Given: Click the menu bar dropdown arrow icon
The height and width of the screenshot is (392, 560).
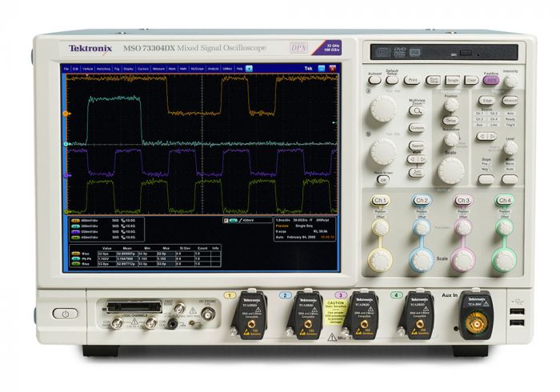Looking at the screenshot, I should click(x=250, y=70).
